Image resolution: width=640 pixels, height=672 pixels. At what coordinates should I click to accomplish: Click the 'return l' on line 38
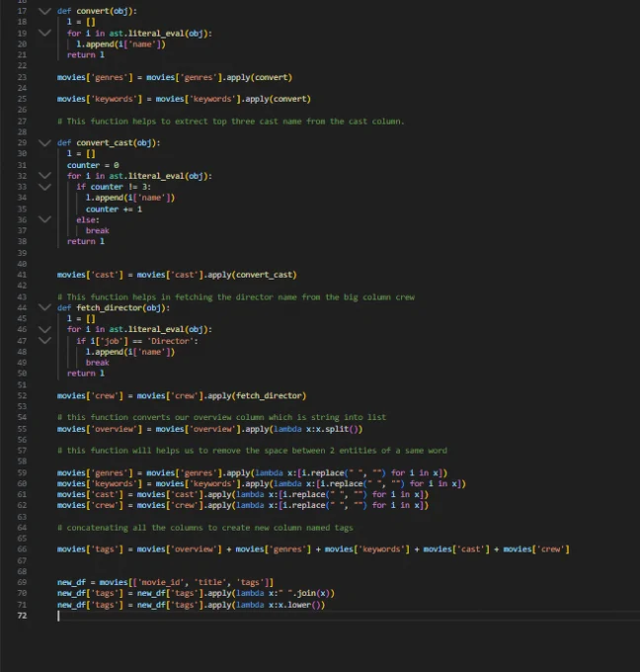click(86, 242)
